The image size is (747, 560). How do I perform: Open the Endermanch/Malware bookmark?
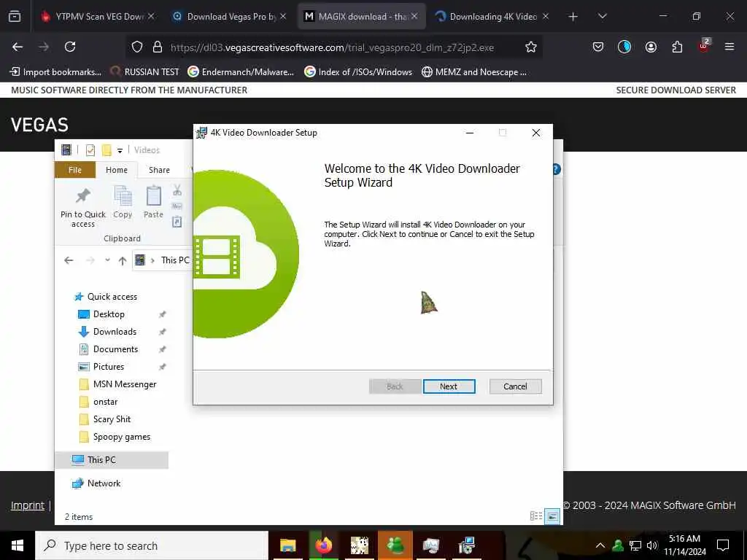coord(241,72)
